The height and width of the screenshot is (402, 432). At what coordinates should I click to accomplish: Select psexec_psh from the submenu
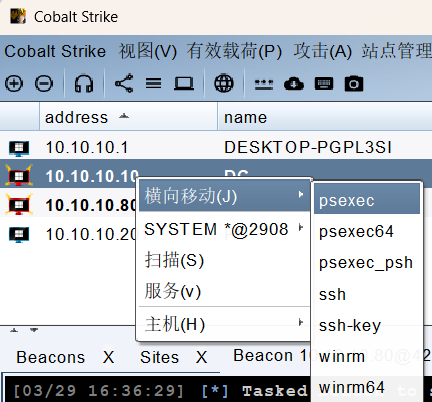[367, 263]
